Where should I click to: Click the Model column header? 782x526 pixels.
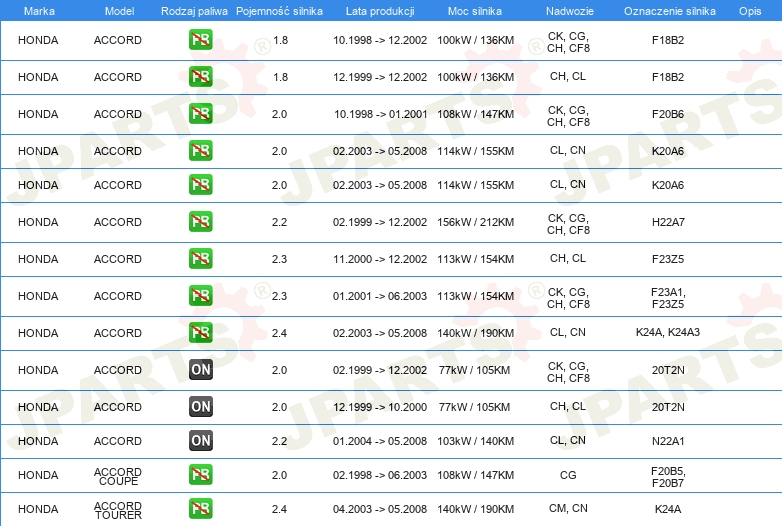click(x=119, y=11)
